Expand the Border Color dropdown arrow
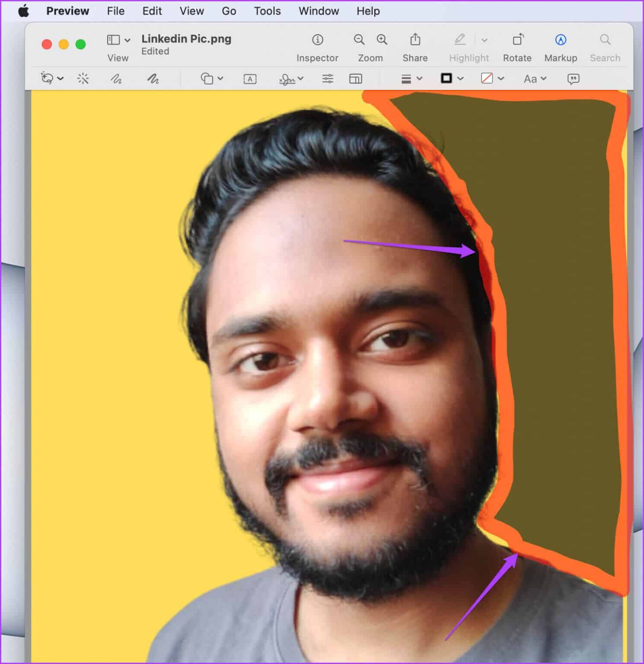This screenshot has width=644, height=664. pyautogui.click(x=460, y=79)
